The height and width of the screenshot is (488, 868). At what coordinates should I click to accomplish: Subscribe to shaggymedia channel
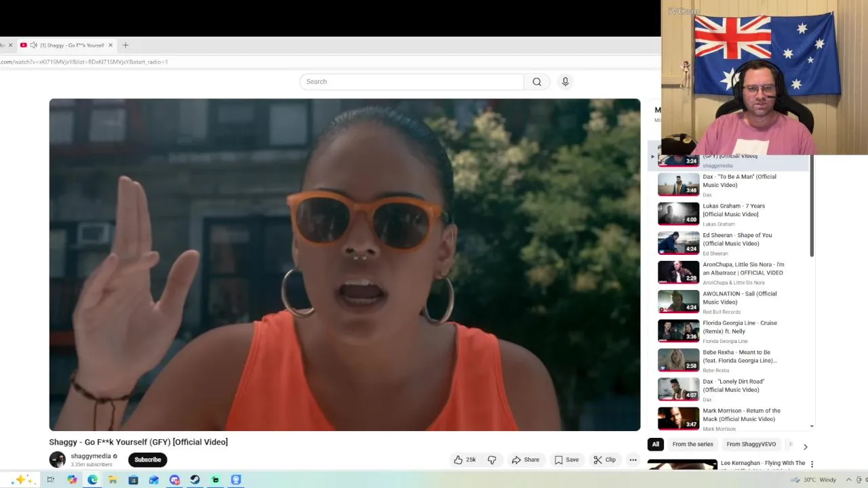pos(147,460)
